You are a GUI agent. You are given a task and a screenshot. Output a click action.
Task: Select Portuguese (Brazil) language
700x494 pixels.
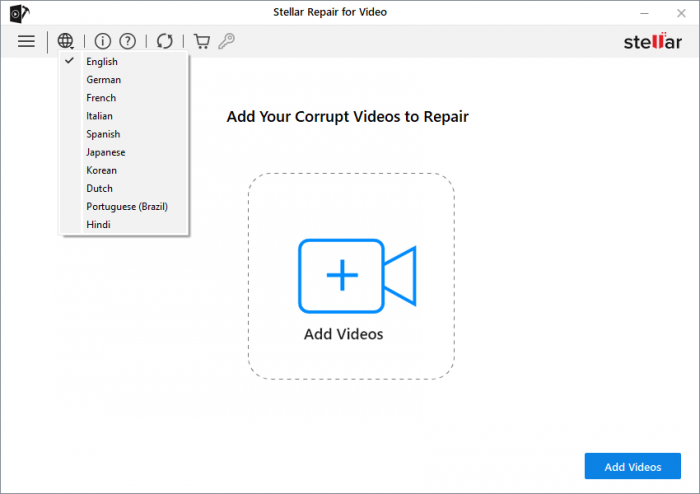point(126,206)
